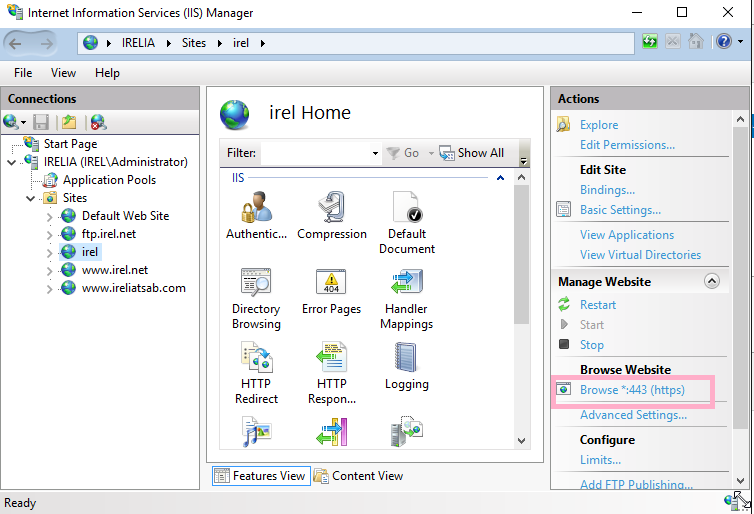Image resolution: width=754 pixels, height=514 pixels.
Task: Click the Restart website action
Action: (598, 305)
